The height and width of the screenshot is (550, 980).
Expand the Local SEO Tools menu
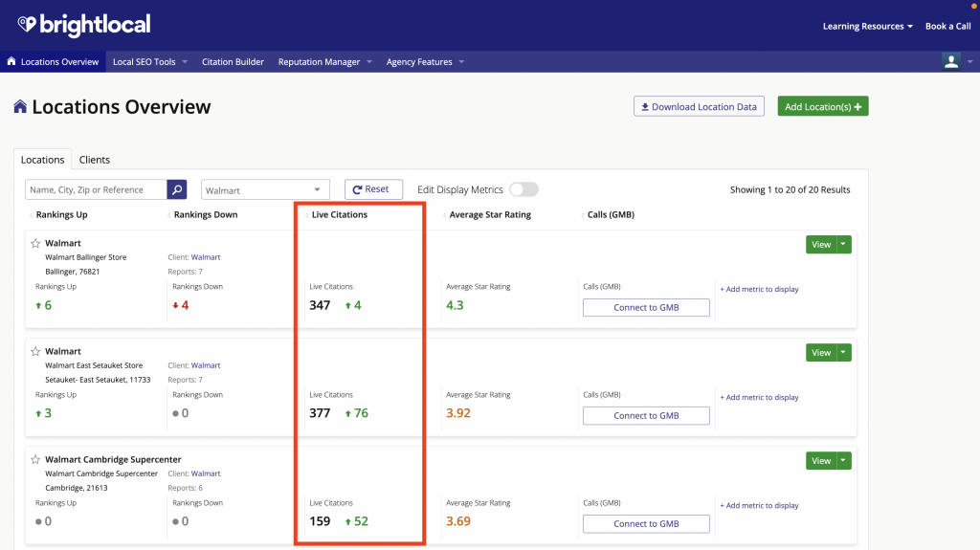pos(149,62)
